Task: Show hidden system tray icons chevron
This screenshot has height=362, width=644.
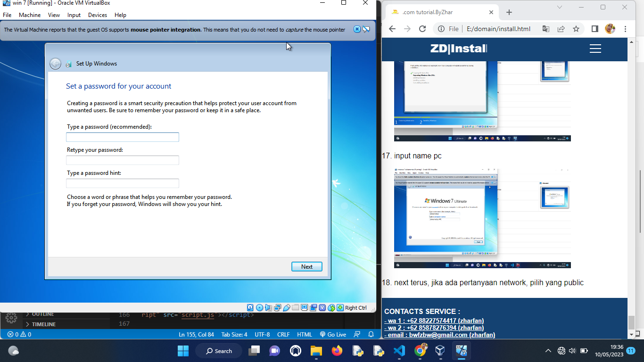Action: (548, 351)
